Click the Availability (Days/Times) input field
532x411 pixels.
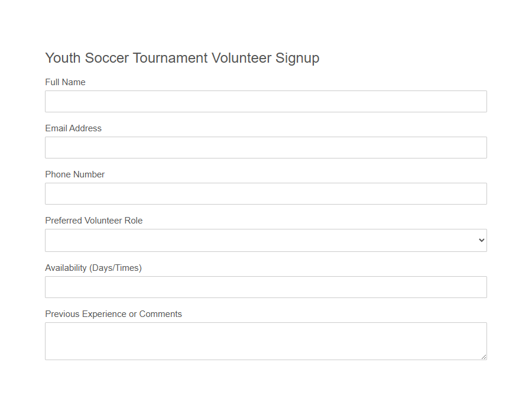[x=266, y=287]
